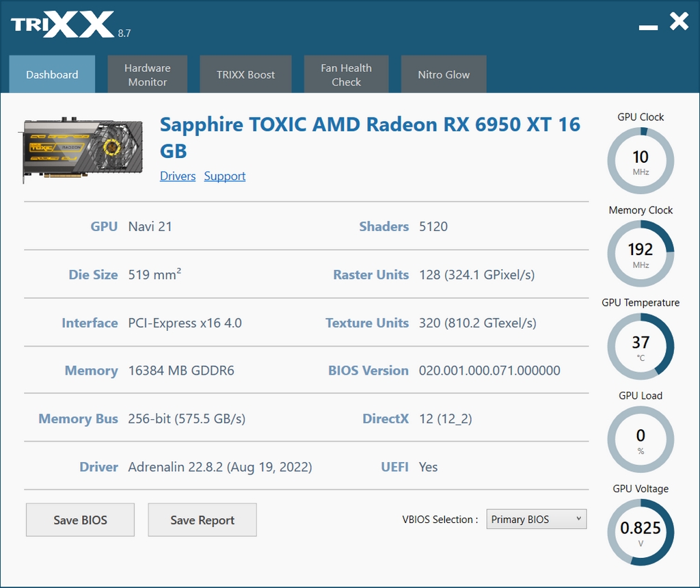Click the Memory value 16384 MB GDDR6

coord(180,371)
